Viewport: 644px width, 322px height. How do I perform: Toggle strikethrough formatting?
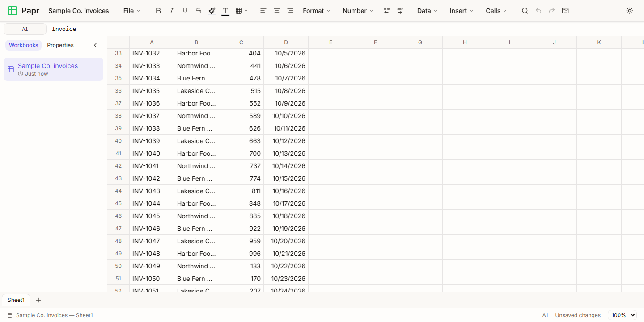199,11
